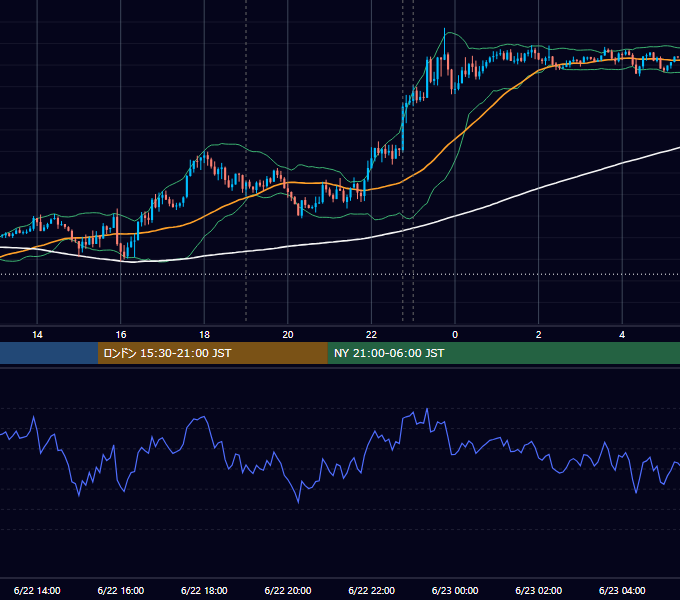Click the 2 hour axis label
The width and height of the screenshot is (680, 600).
coord(539,335)
